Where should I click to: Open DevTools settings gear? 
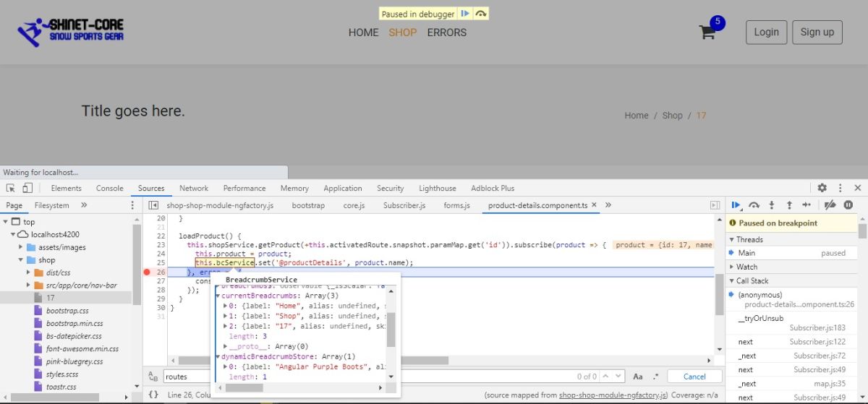click(822, 188)
